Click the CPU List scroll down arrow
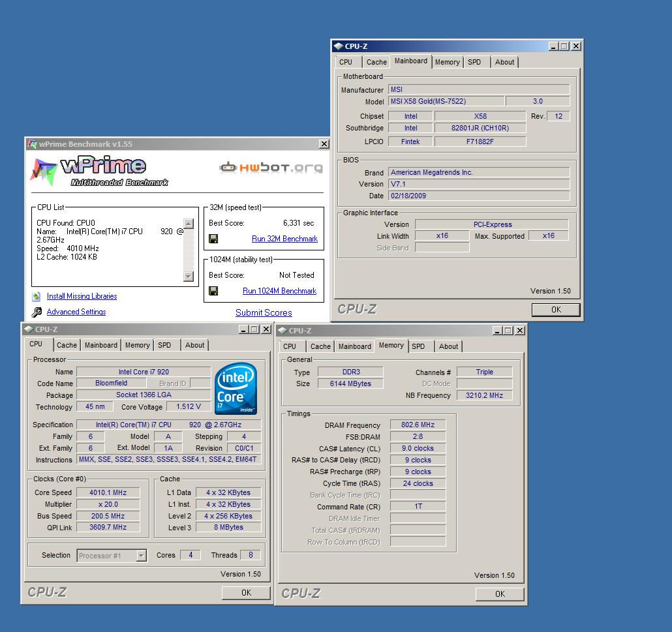 click(x=189, y=277)
